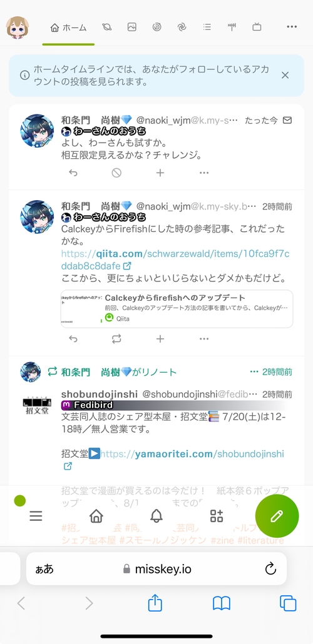Image resolution: width=313 pixels, height=644 pixels.
Task: Open the widgets icon in bottom bar
Action: 217,516
